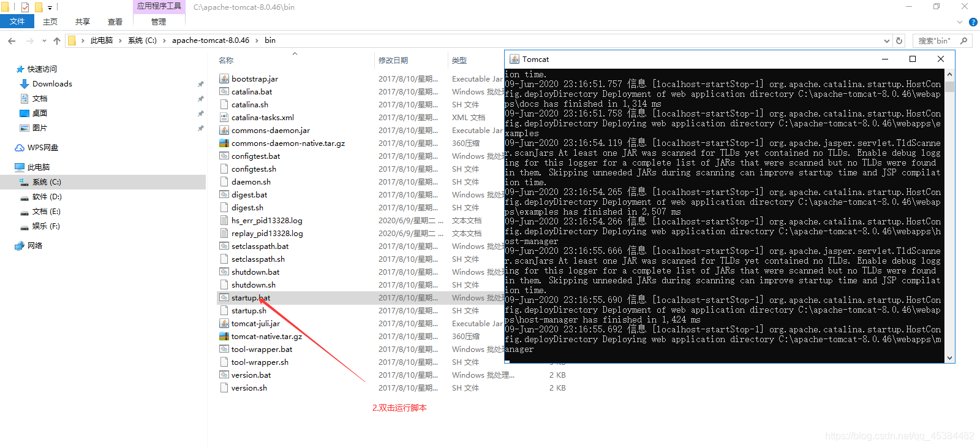The height and width of the screenshot is (447, 980).
Task: Select the version.bat file icon
Action: (x=224, y=375)
